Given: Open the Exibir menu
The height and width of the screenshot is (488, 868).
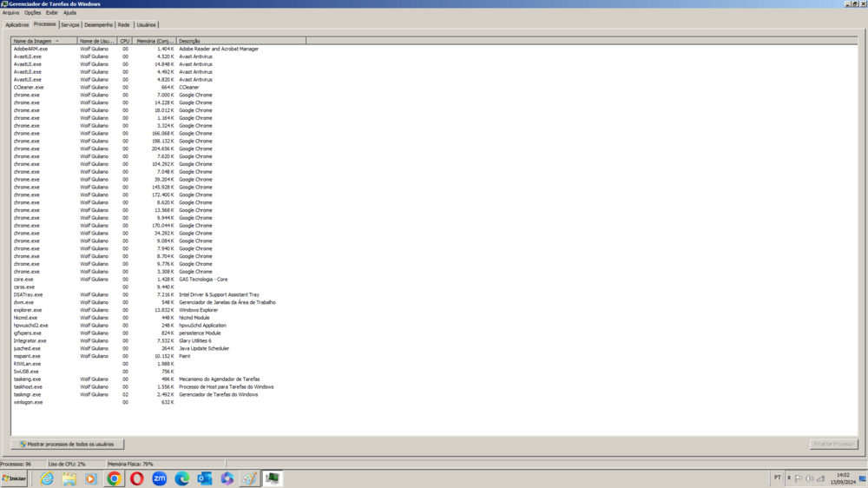Looking at the screenshot, I should point(52,13).
